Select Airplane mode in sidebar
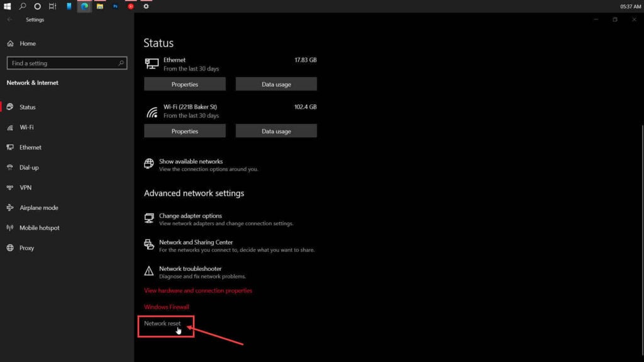Screen dimensions: 644x362 38,208
